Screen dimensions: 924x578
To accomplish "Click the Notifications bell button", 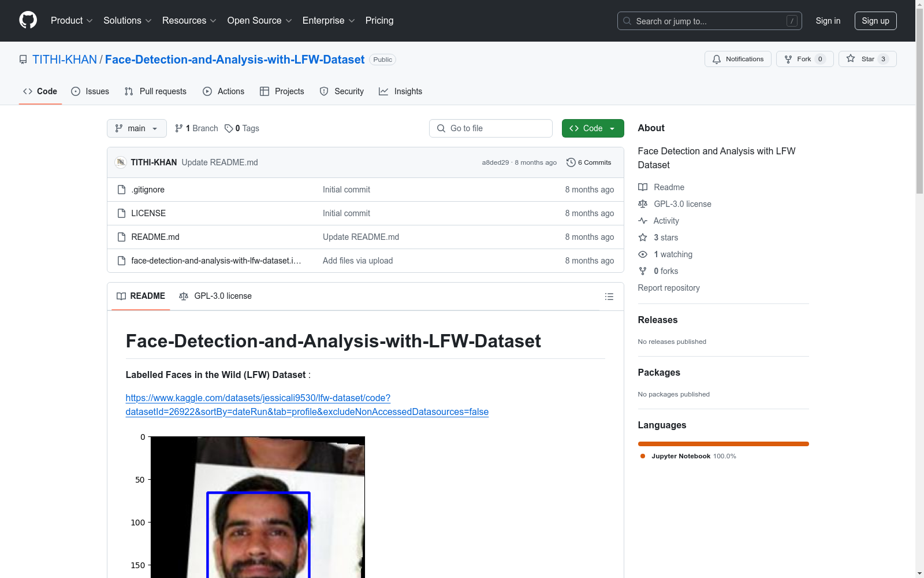I will [737, 59].
